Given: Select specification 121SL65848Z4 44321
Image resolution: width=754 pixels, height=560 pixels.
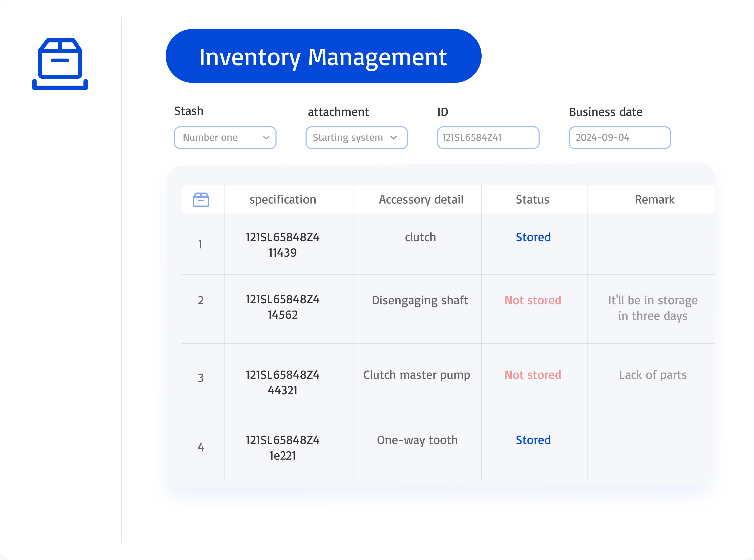Looking at the screenshot, I should click(x=283, y=383).
